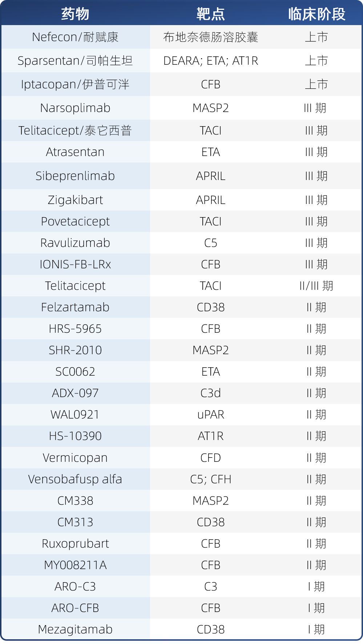Select the Vensobafusp alfa drug name
363x644 pixels.
[x=75, y=479]
